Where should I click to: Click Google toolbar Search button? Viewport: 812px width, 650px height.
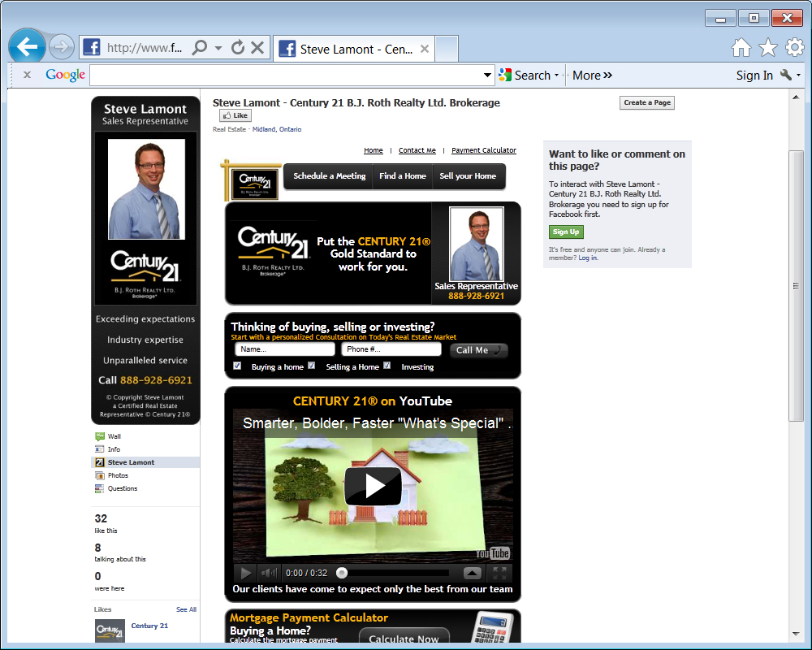click(524, 76)
